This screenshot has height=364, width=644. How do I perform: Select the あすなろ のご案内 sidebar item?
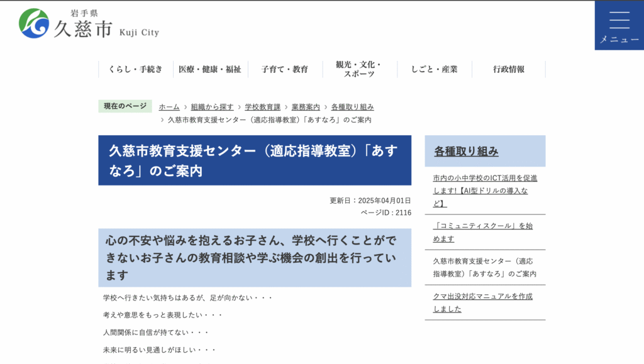pyautogui.click(x=484, y=267)
